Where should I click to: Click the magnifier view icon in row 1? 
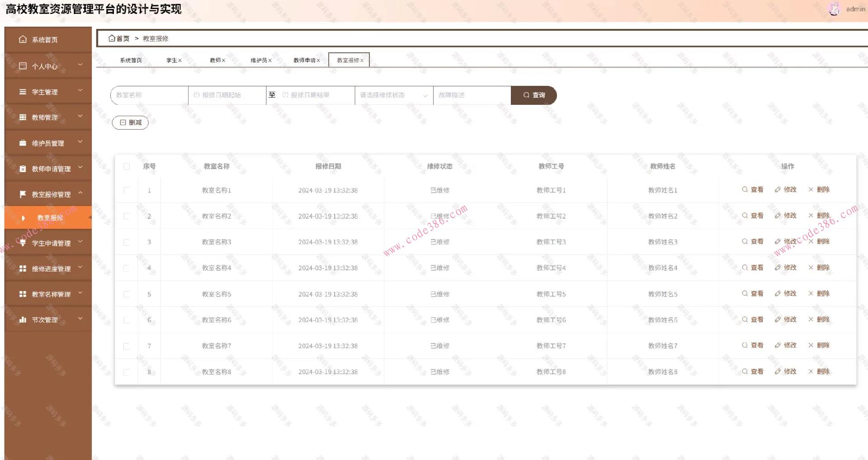[745, 190]
